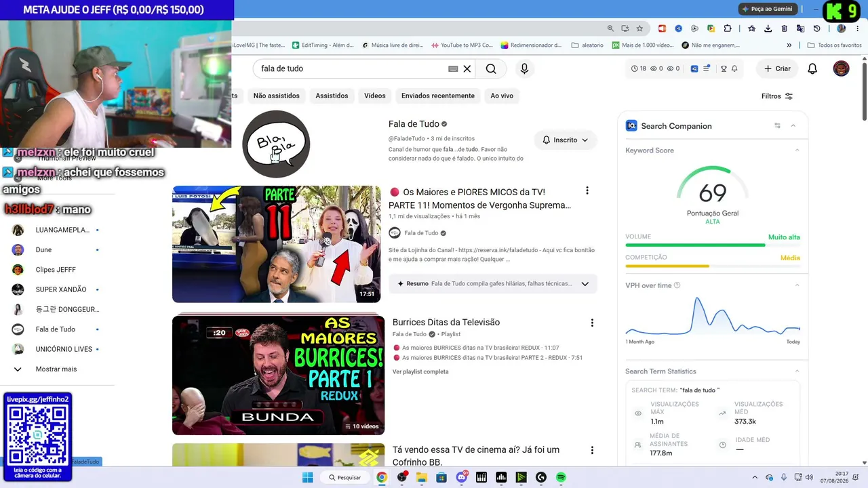This screenshot has height=488, width=868.
Task: Open the aleatorio bookmarks folder
Action: (587, 45)
